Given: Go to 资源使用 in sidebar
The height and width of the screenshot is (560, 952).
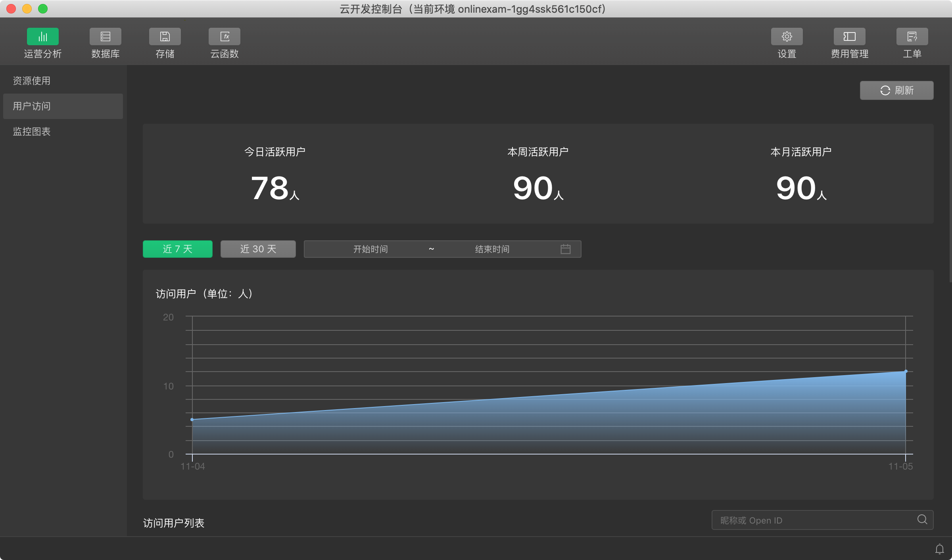Looking at the screenshot, I should point(32,81).
